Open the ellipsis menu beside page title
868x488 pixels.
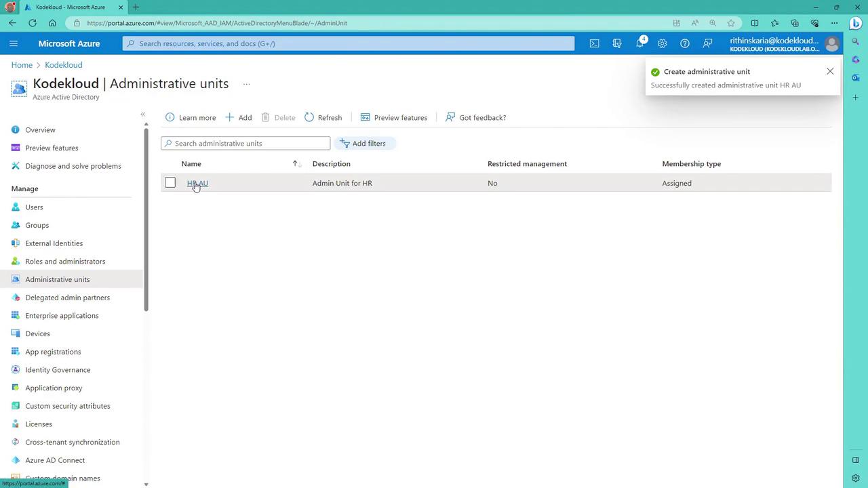(246, 84)
